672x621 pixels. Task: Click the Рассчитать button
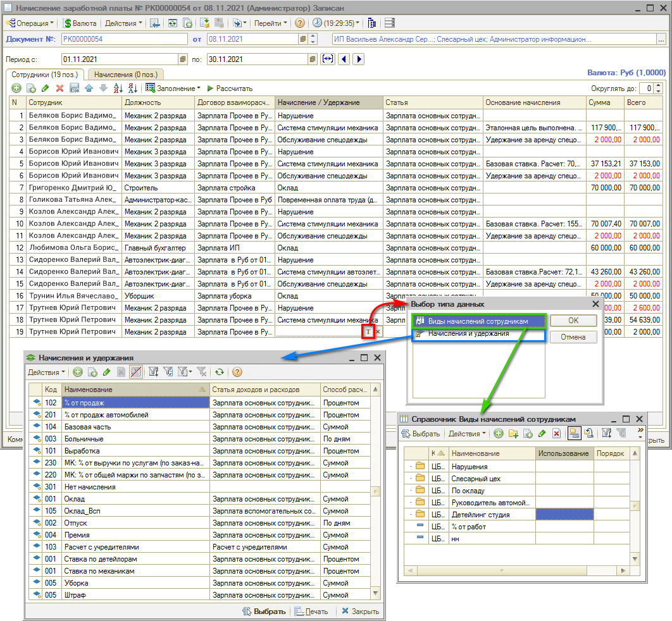(230, 89)
